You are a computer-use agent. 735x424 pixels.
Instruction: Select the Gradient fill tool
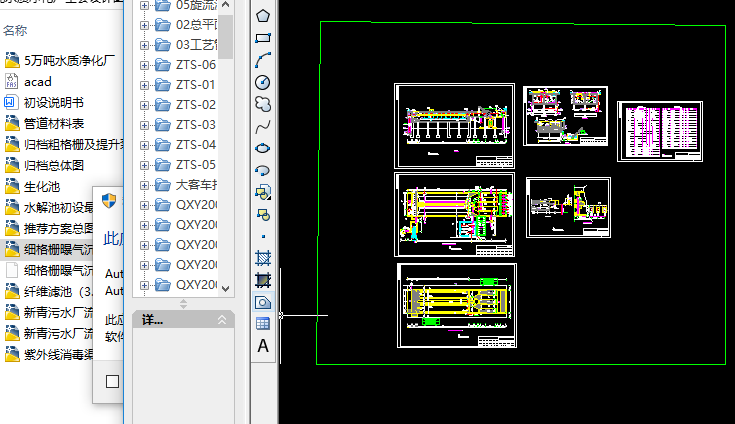[x=263, y=280]
